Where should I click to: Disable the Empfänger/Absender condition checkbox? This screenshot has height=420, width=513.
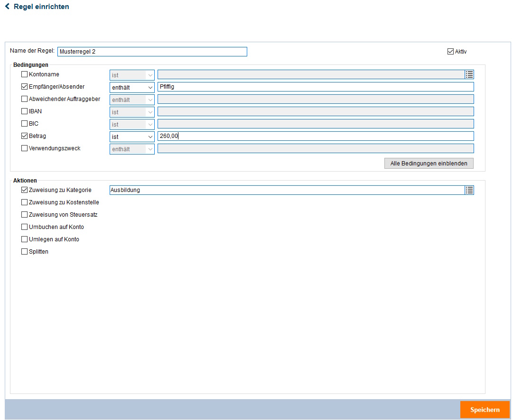coord(25,87)
